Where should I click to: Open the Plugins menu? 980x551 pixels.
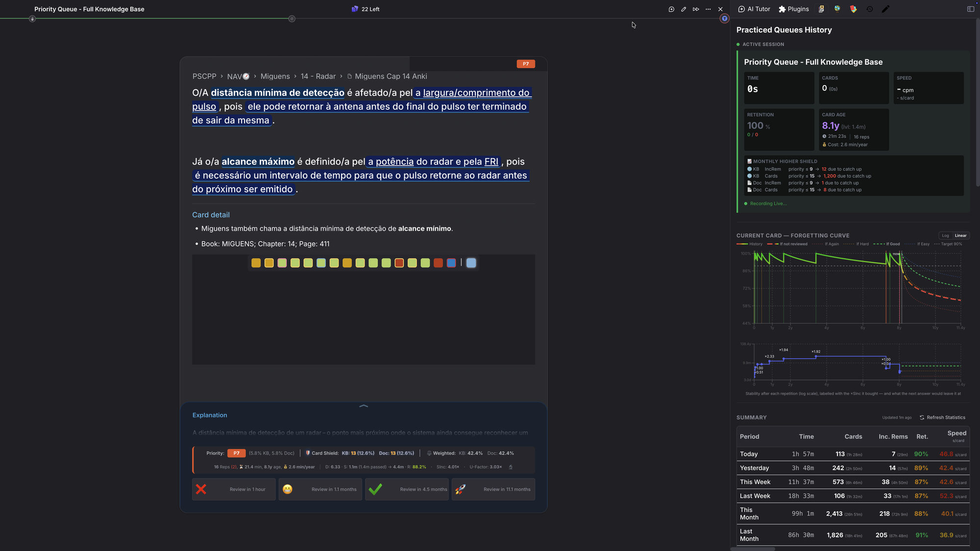[x=794, y=9]
